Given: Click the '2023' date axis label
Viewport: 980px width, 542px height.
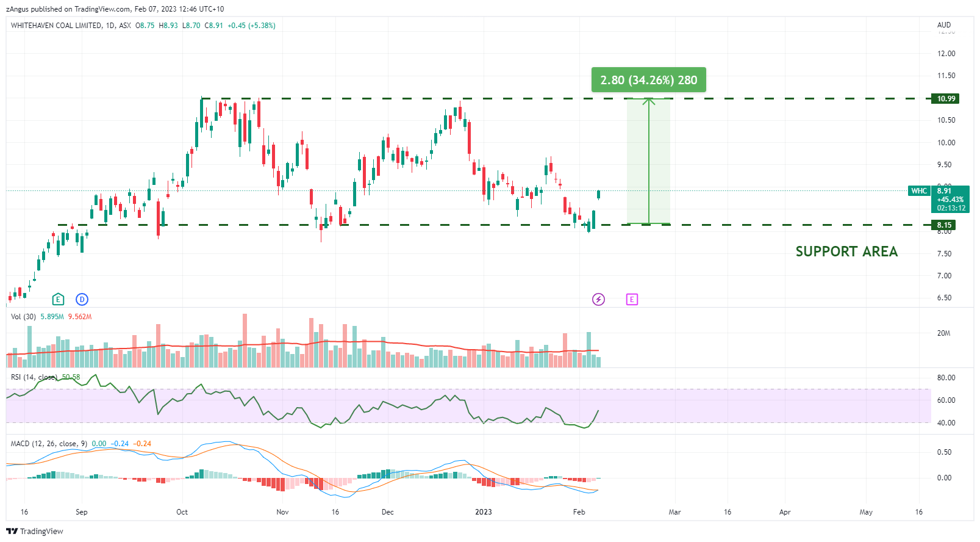Looking at the screenshot, I should pos(483,512).
